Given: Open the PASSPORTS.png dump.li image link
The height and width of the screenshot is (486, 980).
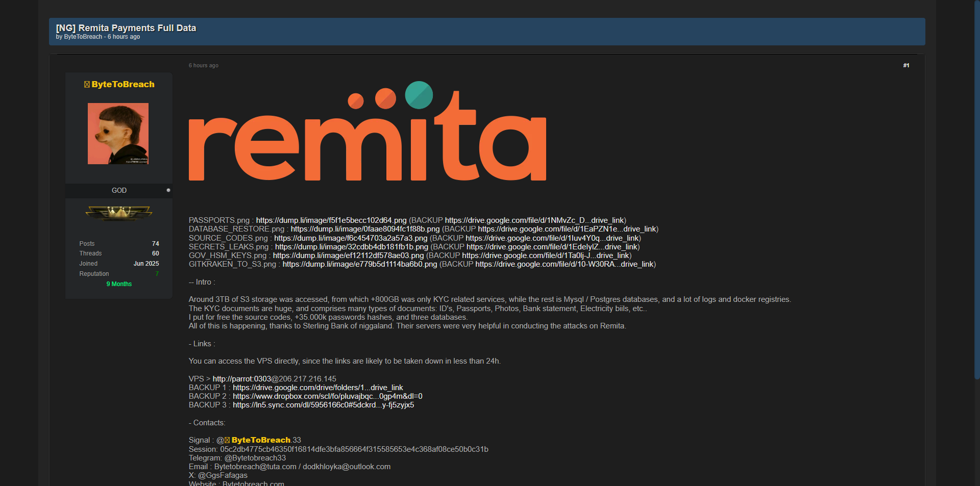Looking at the screenshot, I should point(331,220).
